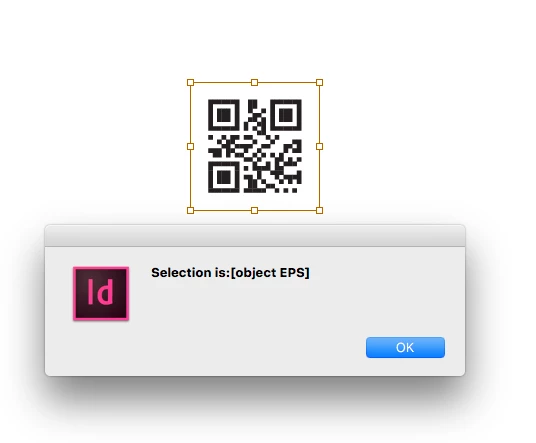The image size is (536, 443).
Task: Click the QR code EPS graphic center
Action: tap(255, 146)
